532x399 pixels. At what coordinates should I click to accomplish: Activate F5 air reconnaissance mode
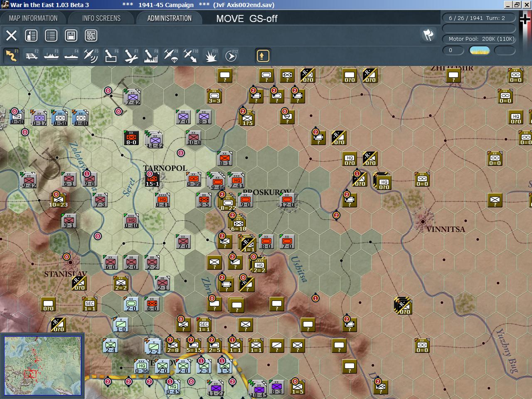91,56
